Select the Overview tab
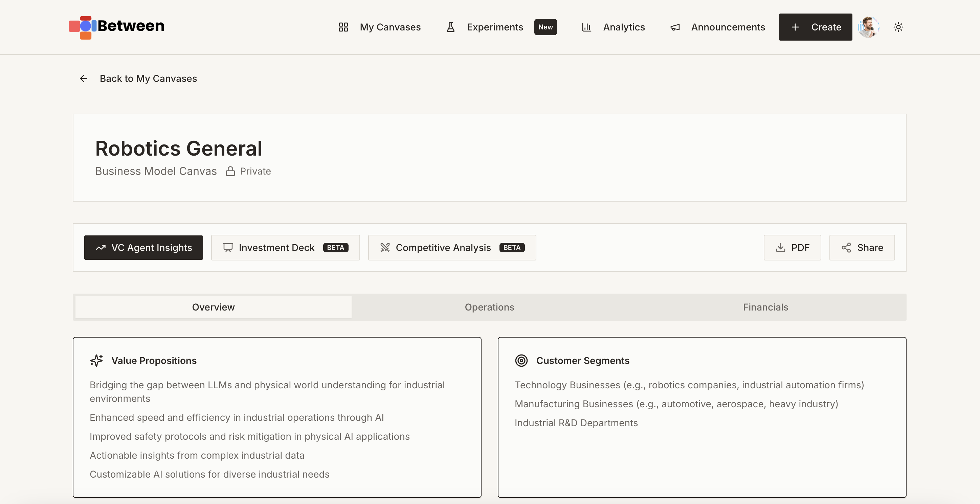This screenshot has height=504, width=980. point(213,307)
